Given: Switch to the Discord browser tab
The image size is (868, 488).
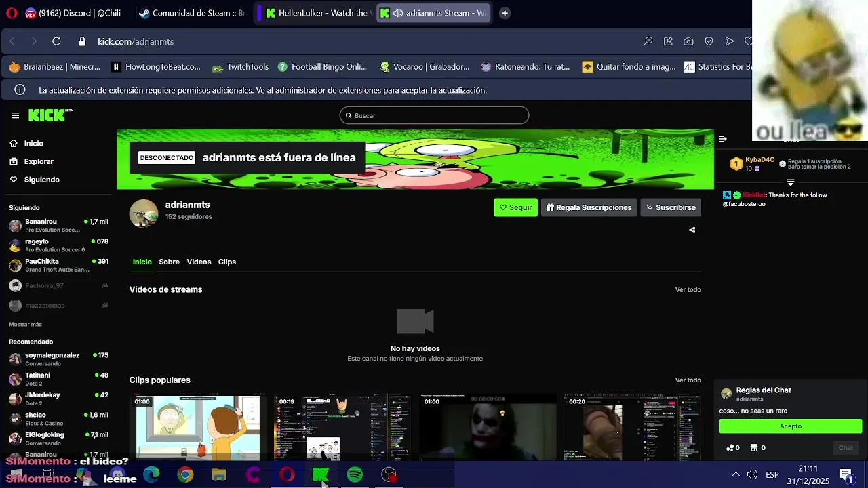Looking at the screenshot, I should pos(73,13).
